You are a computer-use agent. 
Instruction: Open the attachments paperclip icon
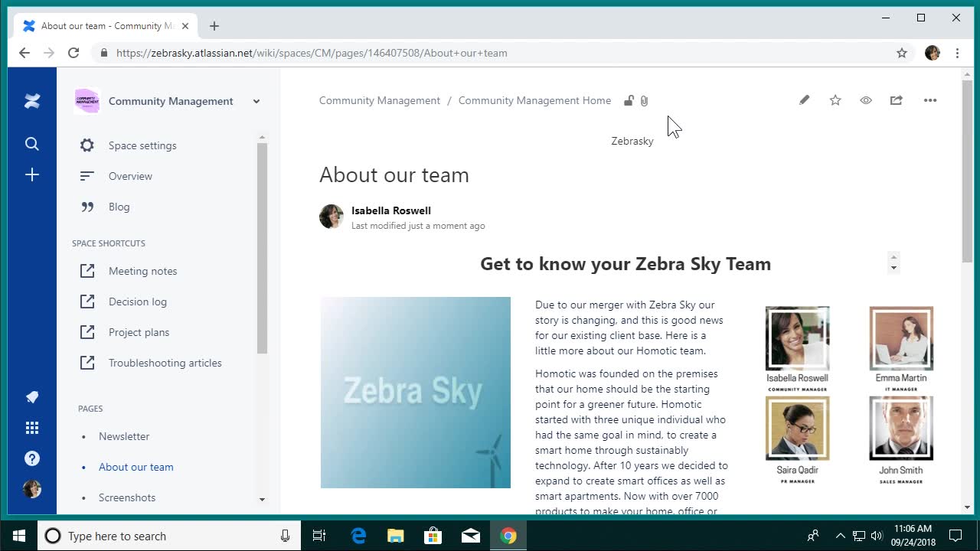(644, 101)
